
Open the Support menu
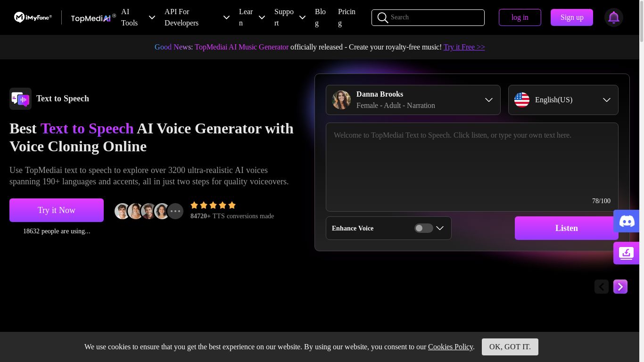pos(284,17)
